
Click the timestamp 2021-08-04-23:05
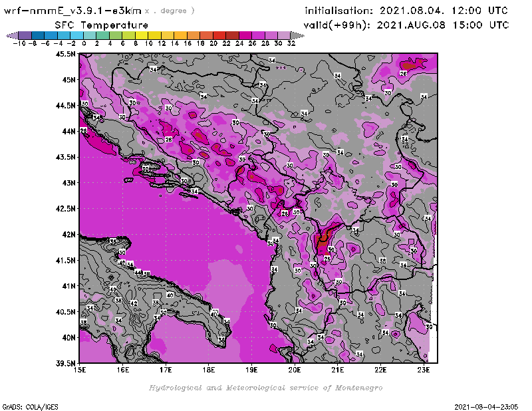486,406
